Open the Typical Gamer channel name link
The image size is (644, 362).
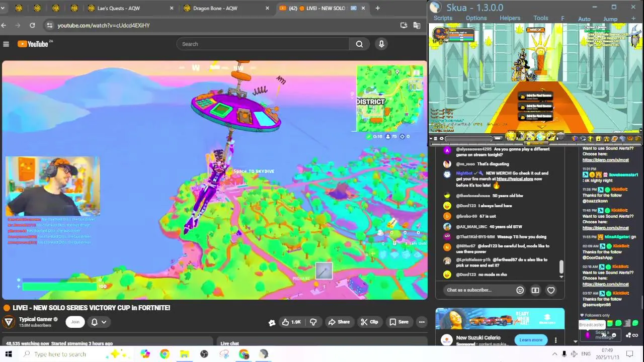[35, 319]
